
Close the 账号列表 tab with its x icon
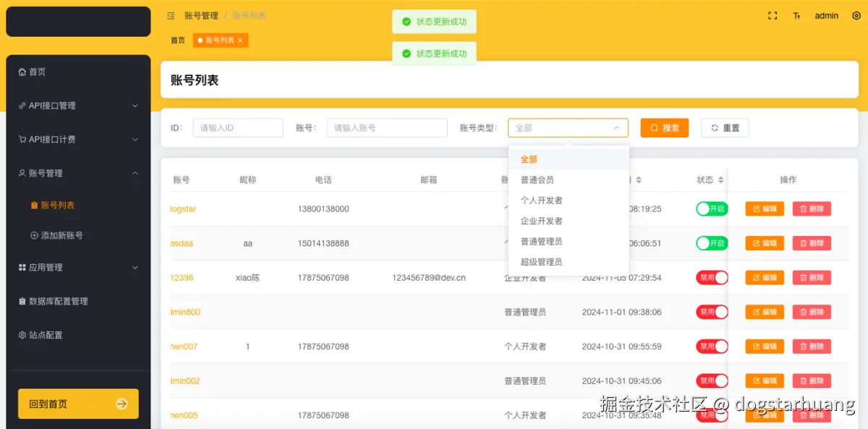[240, 40]
